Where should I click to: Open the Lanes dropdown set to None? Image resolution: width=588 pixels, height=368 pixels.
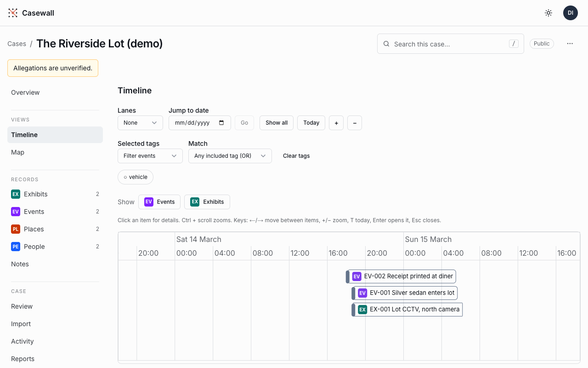coord(140,123)
